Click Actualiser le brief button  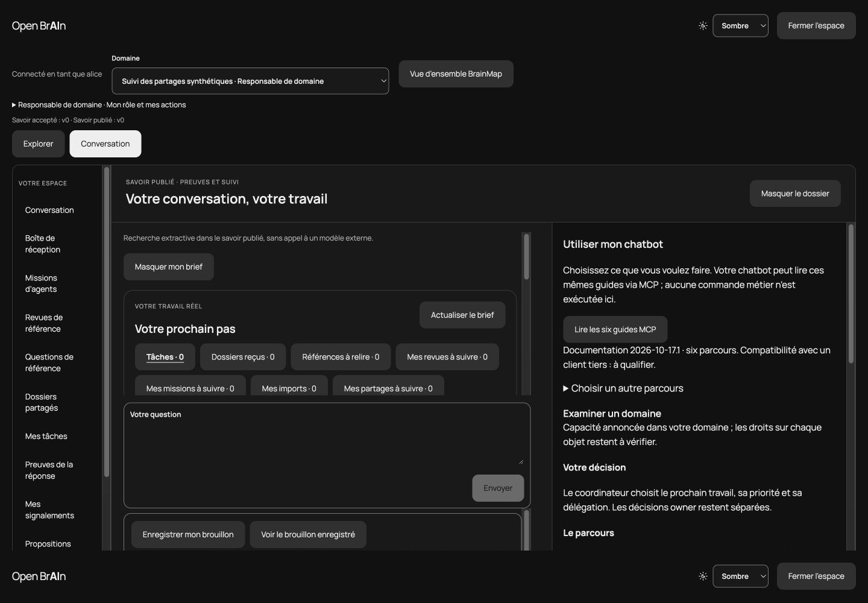pos(462,315)
